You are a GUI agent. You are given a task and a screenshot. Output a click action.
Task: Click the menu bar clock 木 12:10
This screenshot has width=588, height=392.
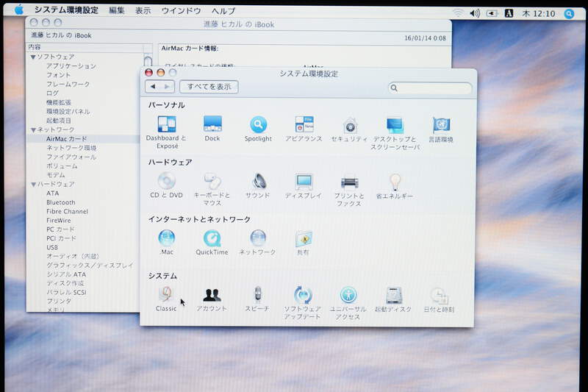[539, 14]
